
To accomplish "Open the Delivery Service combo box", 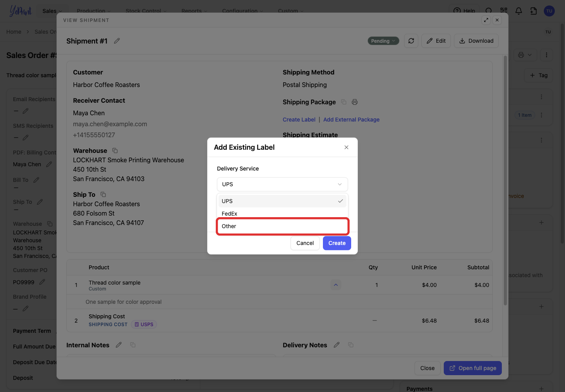I will (x=282, y=184).
